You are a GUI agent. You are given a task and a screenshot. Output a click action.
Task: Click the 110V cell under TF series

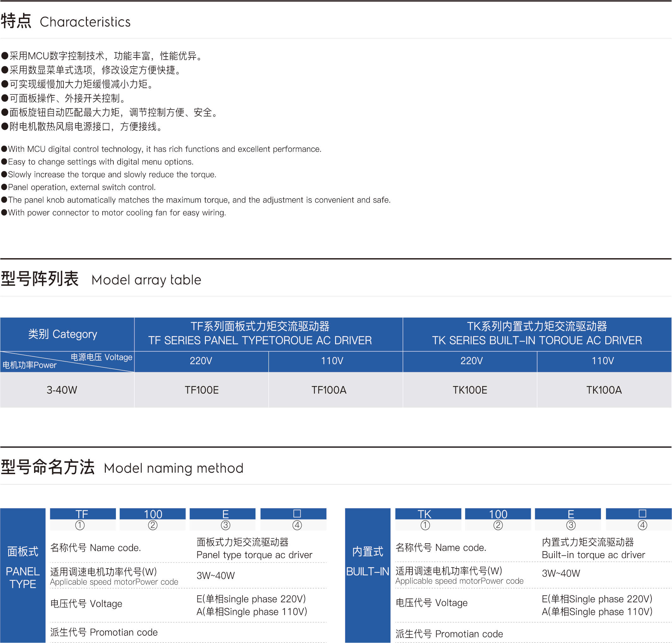coord(335,361)
